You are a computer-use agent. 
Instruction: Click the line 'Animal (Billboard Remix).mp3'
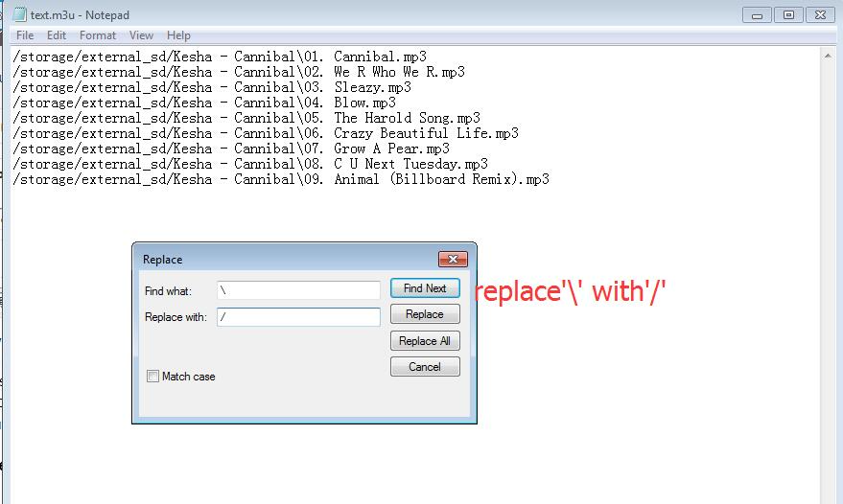click(281, 179)
